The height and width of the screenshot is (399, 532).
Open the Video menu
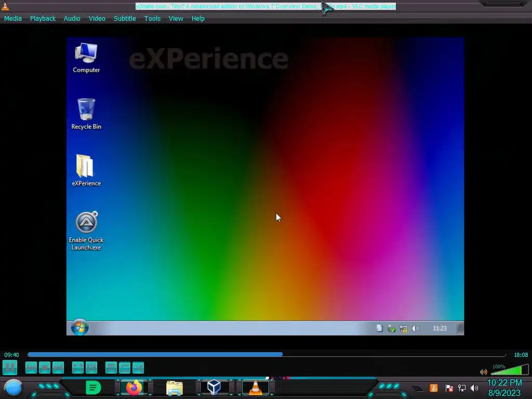point(97,19)
